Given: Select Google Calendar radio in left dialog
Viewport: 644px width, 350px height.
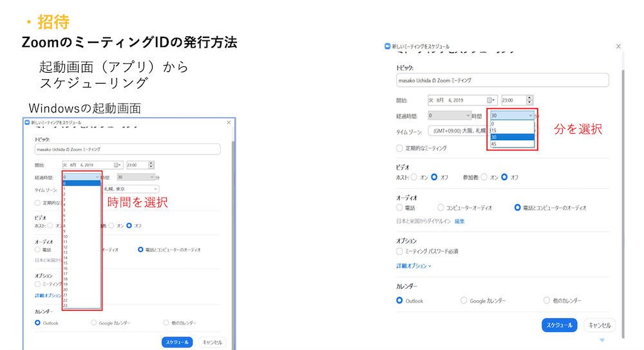Looking at the screenshot, I should [93, 323].
